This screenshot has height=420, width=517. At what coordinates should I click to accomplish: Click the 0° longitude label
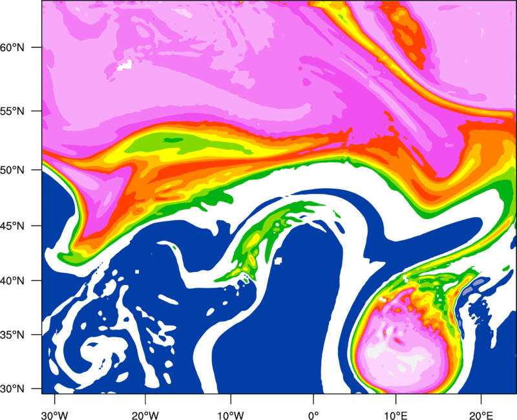coord(313,415)
